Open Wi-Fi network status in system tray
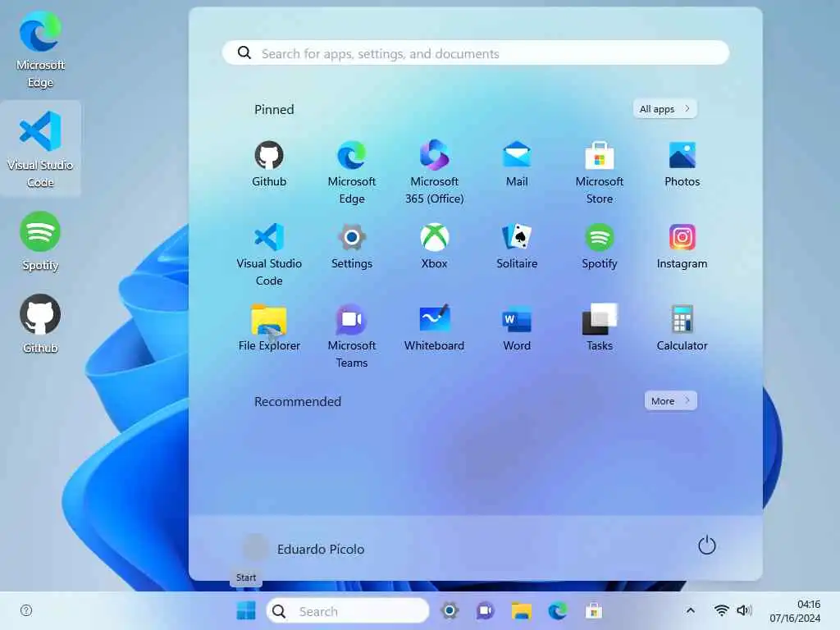 point(722,610)
